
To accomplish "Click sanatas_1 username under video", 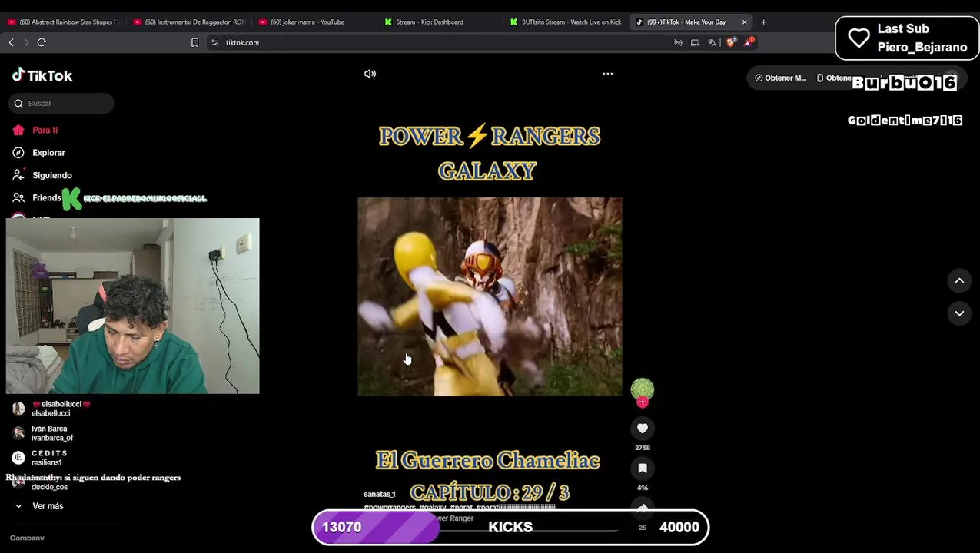I will coord(380,495).
